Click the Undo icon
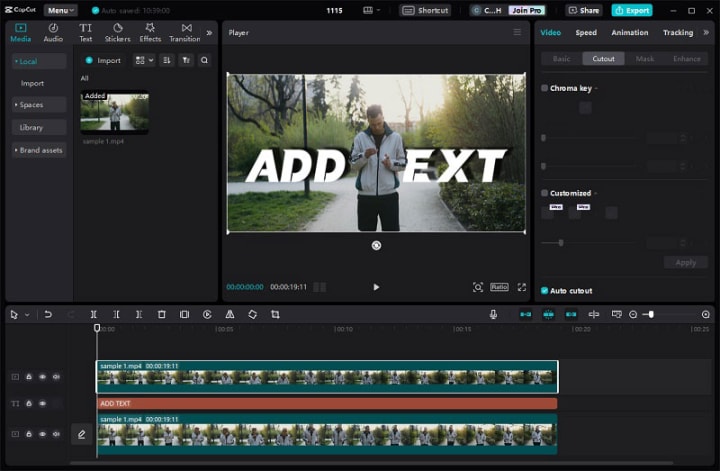The image size is (720, 471). click(x=48, y=314)
